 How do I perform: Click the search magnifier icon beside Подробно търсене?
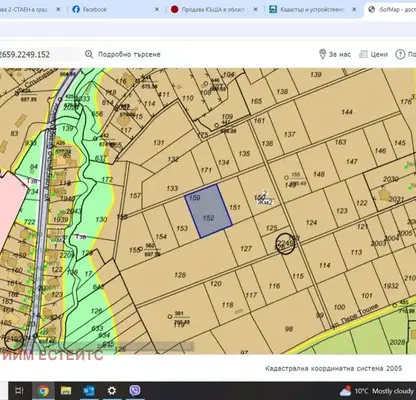89,54
